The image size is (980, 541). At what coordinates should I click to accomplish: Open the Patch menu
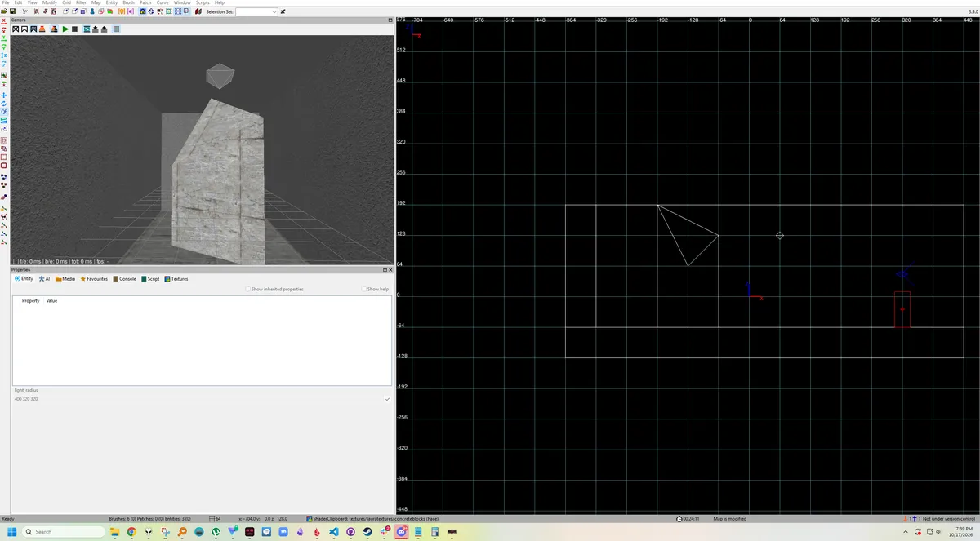click(x=145, y=2)
